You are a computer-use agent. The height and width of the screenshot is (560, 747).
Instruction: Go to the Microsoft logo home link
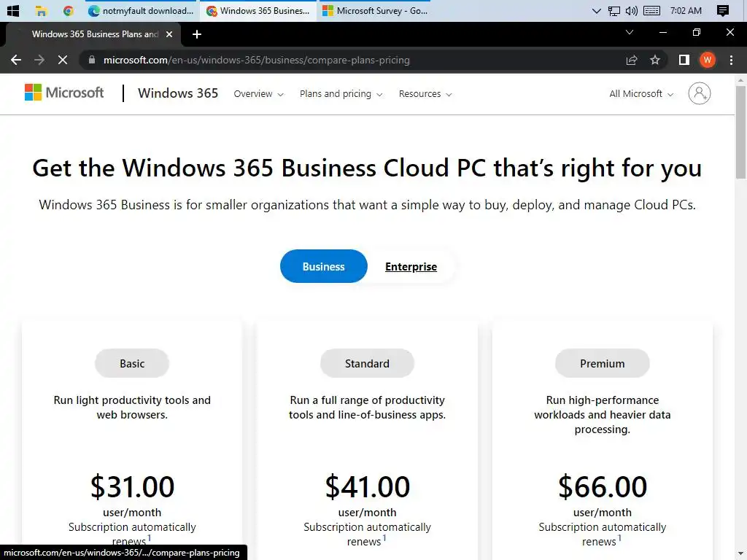[x=64, y=93]
